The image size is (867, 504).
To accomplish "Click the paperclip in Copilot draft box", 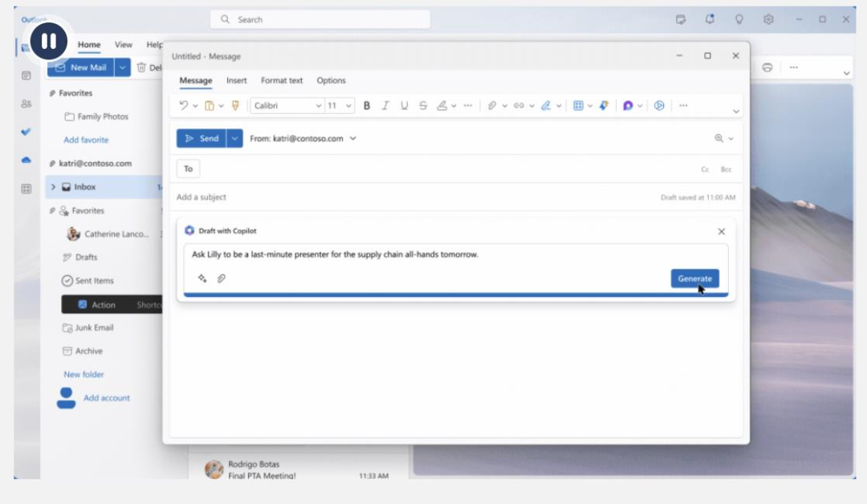I will click(222, 278).
